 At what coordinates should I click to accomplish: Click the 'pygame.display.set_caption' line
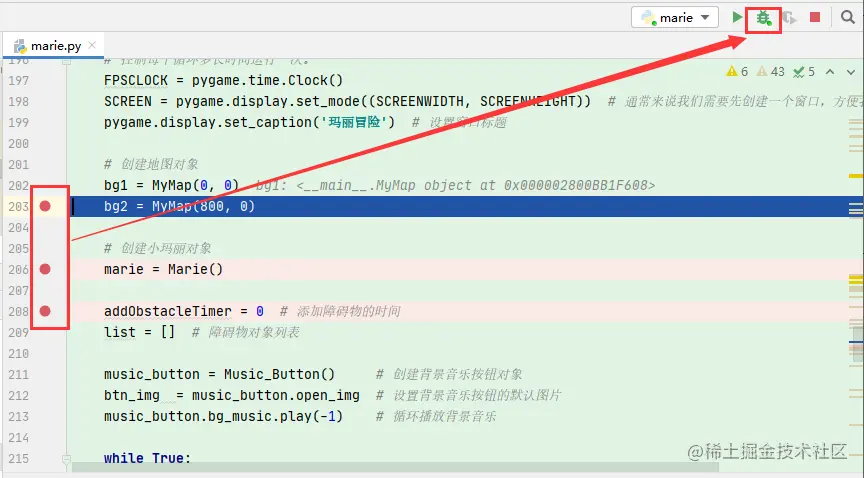click(x=249, y=122)
